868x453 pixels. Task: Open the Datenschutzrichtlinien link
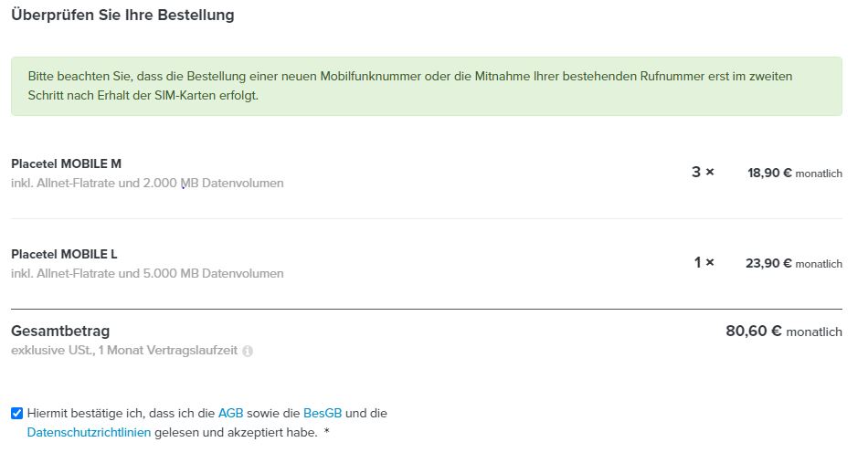click(x=89, y=433)
